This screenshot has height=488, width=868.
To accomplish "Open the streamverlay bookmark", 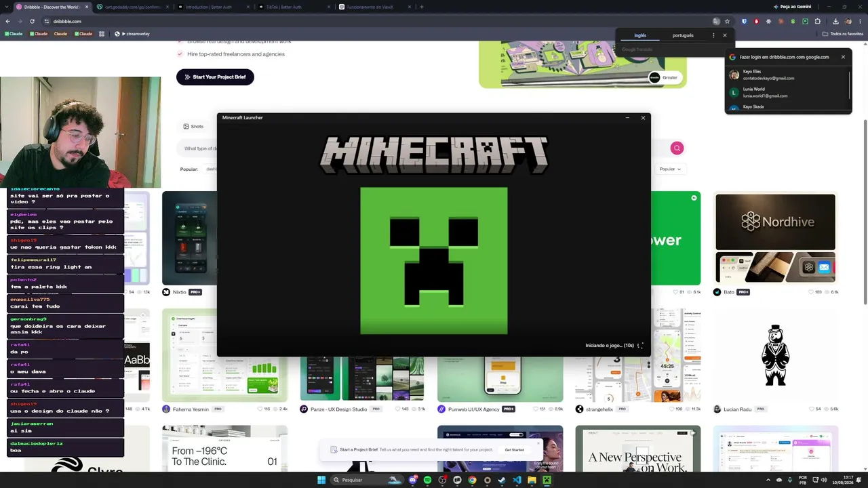I will (x=132, y=34).
